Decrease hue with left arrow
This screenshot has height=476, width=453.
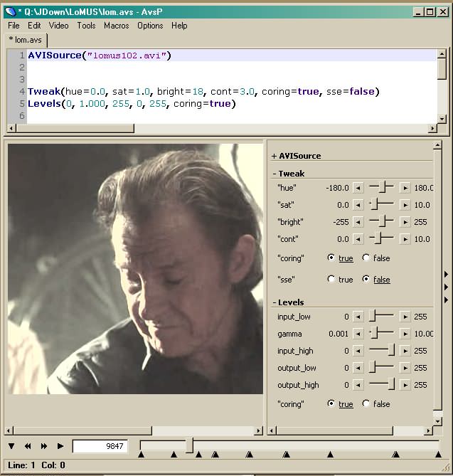pyautogui.click(x=358, y=188)
